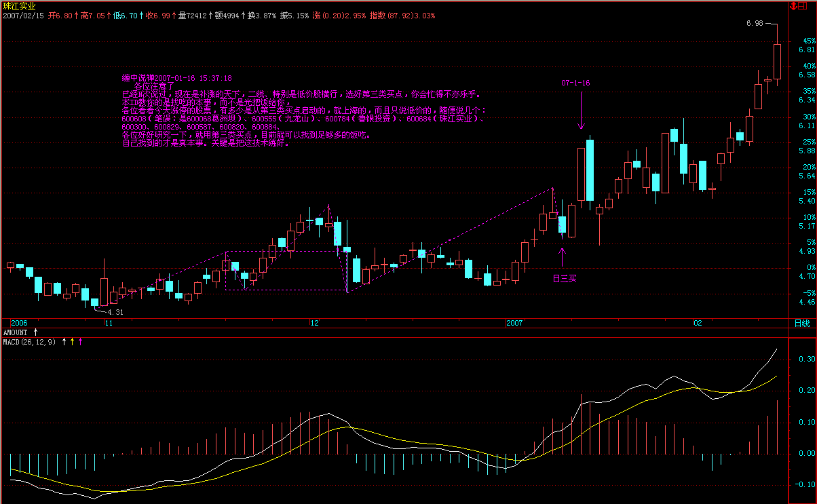
Task: Click the magenta arrow beside MACD parameters
Action: (80, 341)
